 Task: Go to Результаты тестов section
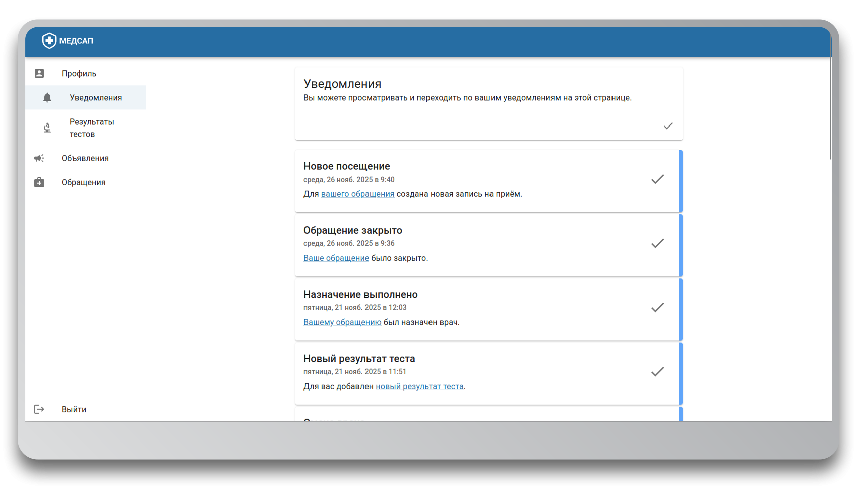point(92,128)
